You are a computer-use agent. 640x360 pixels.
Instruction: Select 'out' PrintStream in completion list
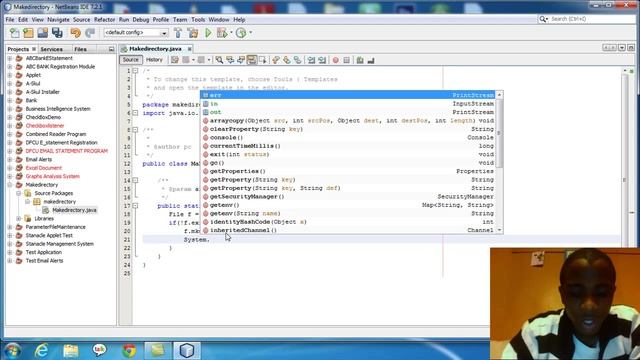click(348, 112)
